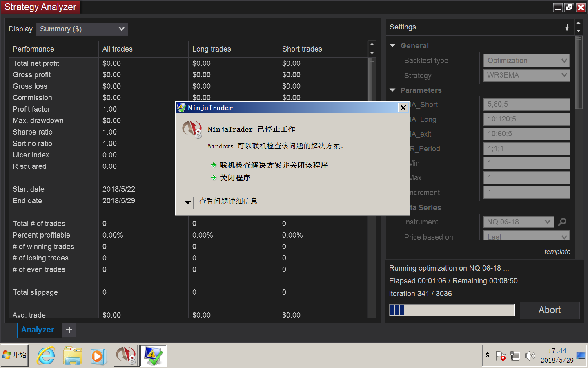Abort the running optimization
Image resolution: width=588 pixels, height=368 pixels.
[550, 310]
